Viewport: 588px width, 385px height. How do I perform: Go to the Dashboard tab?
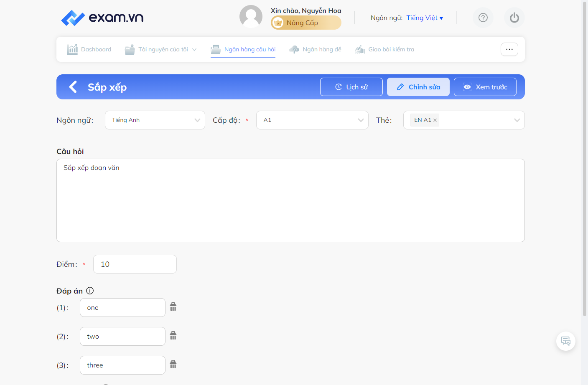tap(89, 49)
